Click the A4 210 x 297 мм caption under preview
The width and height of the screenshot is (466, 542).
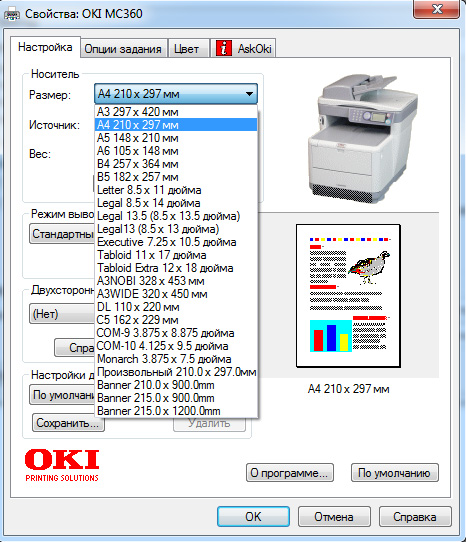(348, 389)
